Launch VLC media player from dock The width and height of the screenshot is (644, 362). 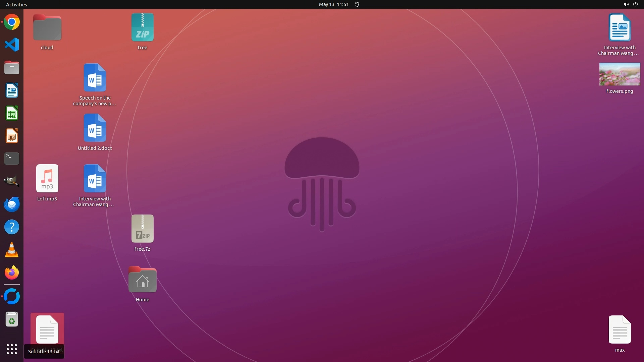pyautogui.click(x=12, y=250)
